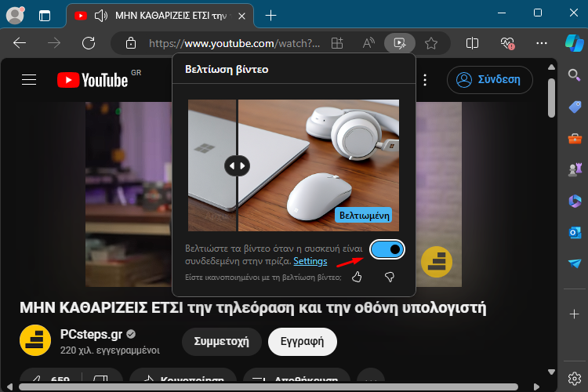
Task: Click the horizontal scrollbar thumb
Action: point(268,387)
